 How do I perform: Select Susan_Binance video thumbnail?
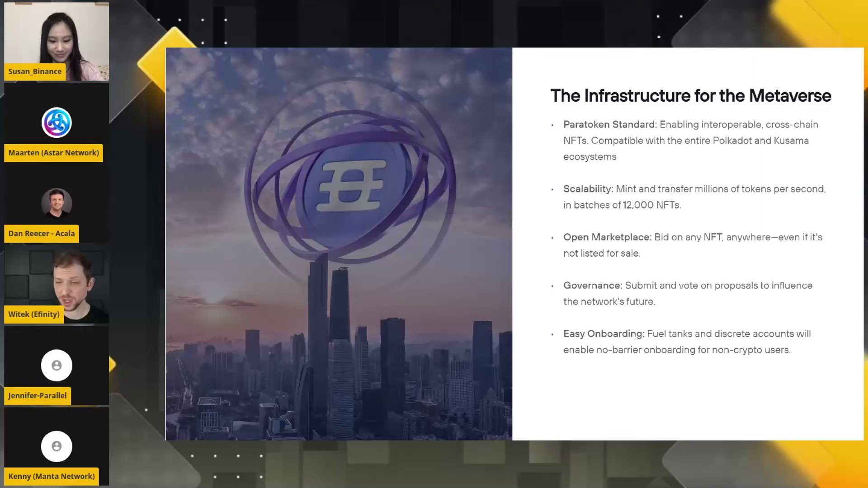tap(57, 41)
